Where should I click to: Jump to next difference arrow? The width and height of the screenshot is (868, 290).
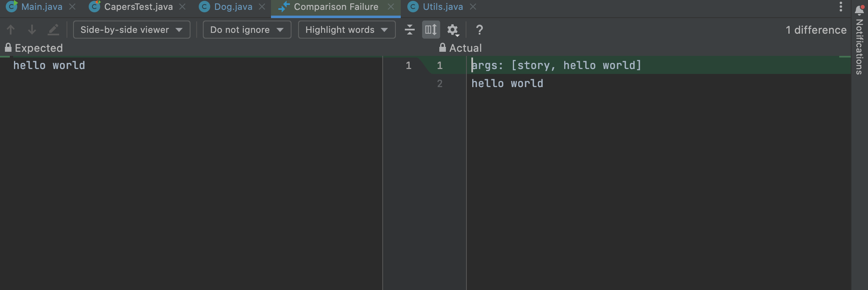(32, 30)
